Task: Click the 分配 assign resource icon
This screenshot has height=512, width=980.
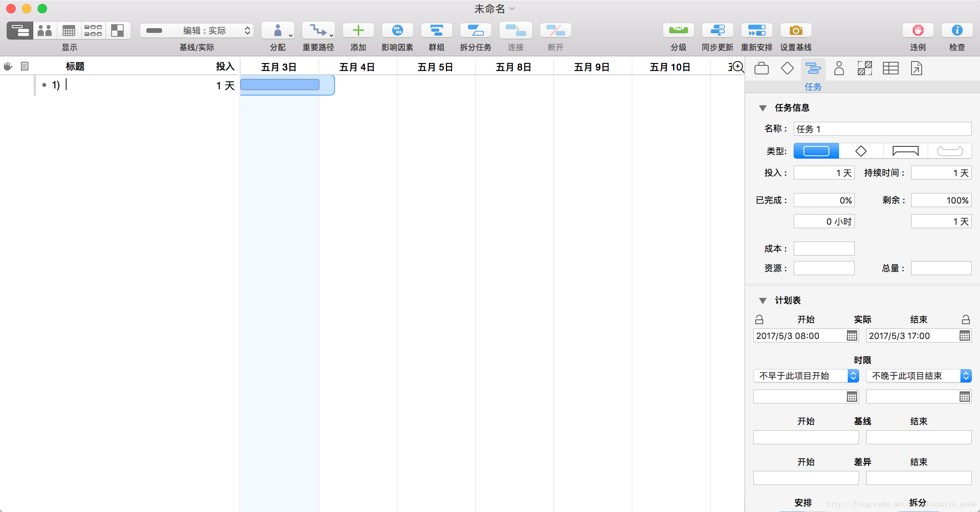Action: pos(277,30)
